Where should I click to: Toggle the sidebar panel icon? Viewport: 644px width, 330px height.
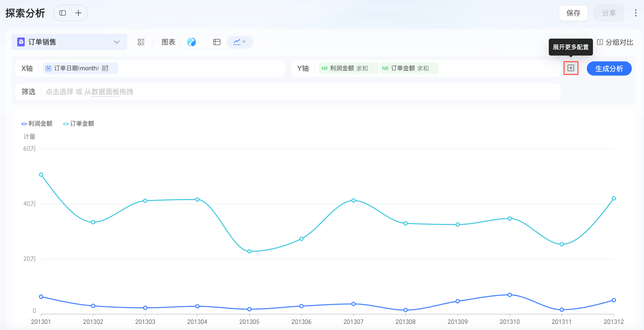[63, 13]
